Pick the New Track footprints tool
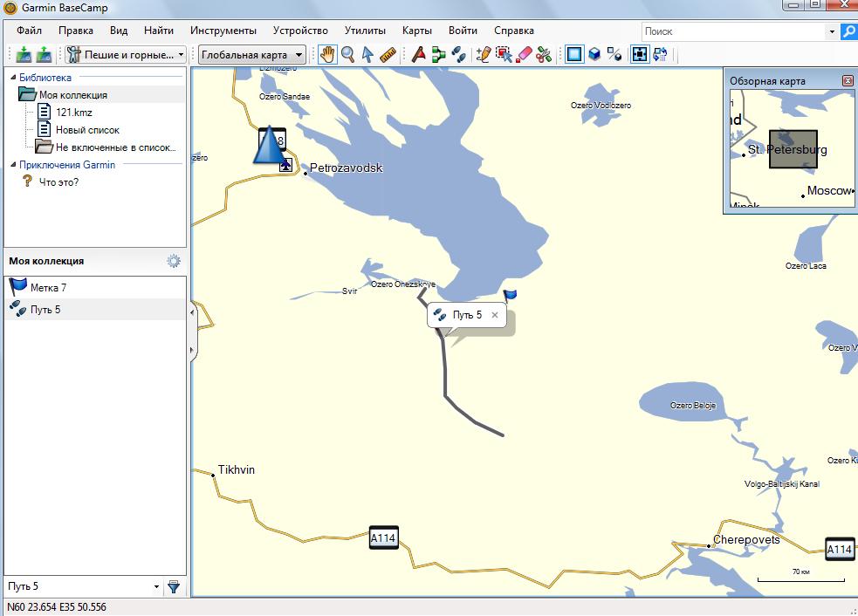This screenshot has width=858, height=616. 459,55
